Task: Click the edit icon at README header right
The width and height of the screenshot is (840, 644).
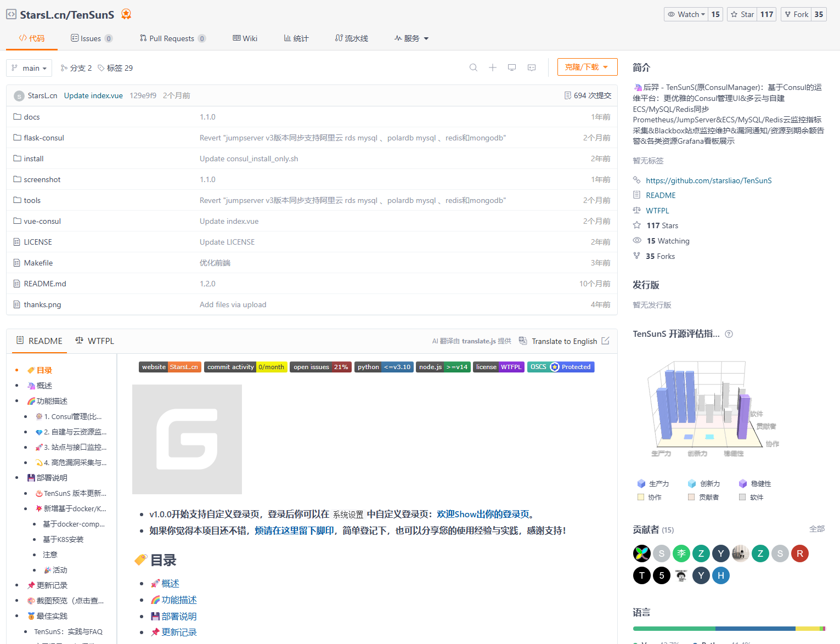Action: [x=605, y=341]
